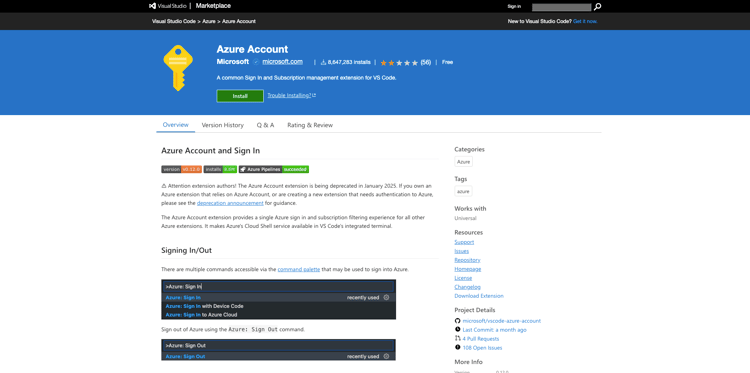The image size is (750, 373).
Task: Open the Overview tab
Action: 176,125
